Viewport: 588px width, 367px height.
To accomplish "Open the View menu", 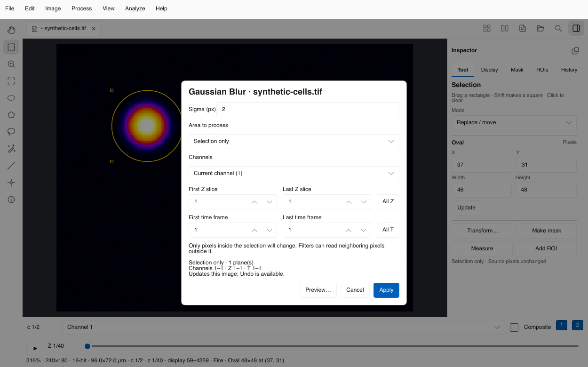I will [109, 8].
